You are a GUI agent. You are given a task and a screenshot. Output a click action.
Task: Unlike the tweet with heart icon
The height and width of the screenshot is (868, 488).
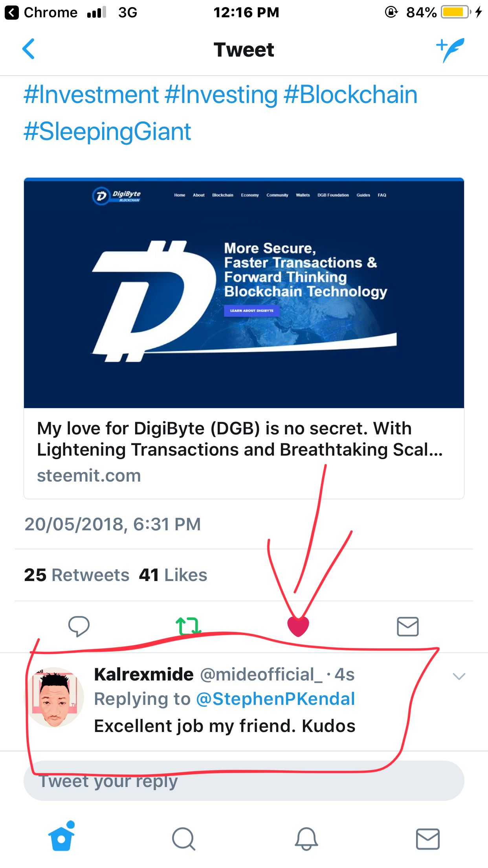tap(298, 626)
